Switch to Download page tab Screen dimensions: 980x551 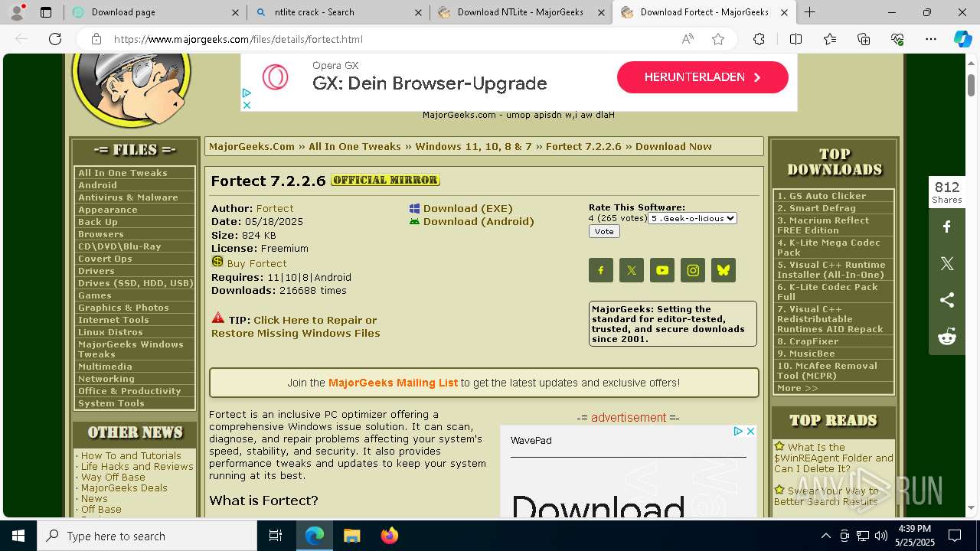(x=155, y=12)
